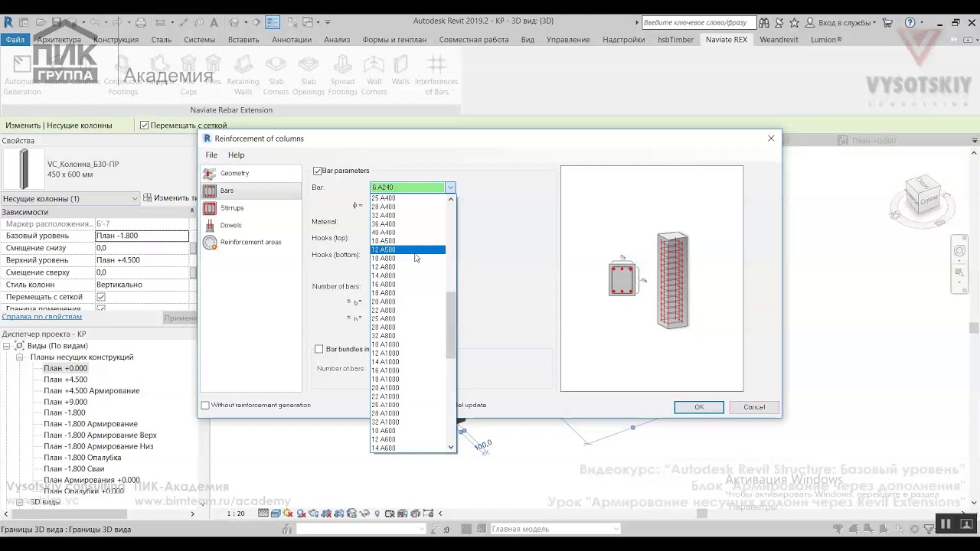Toggle the ribbon 'Перемещать с сеткой' checkbox
The height and width of the screenshot is (551, 980).
pos(144,125)
